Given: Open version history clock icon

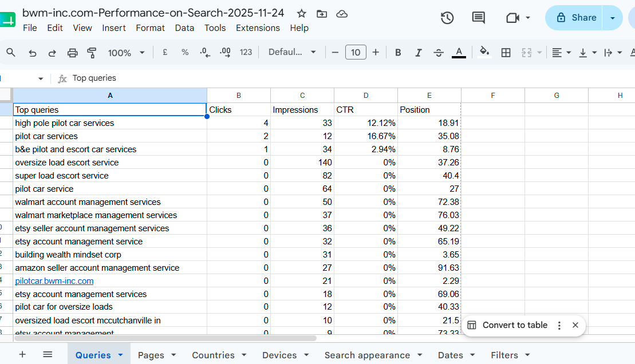Looking at the screenshot, I should click(x=447, y=18).
